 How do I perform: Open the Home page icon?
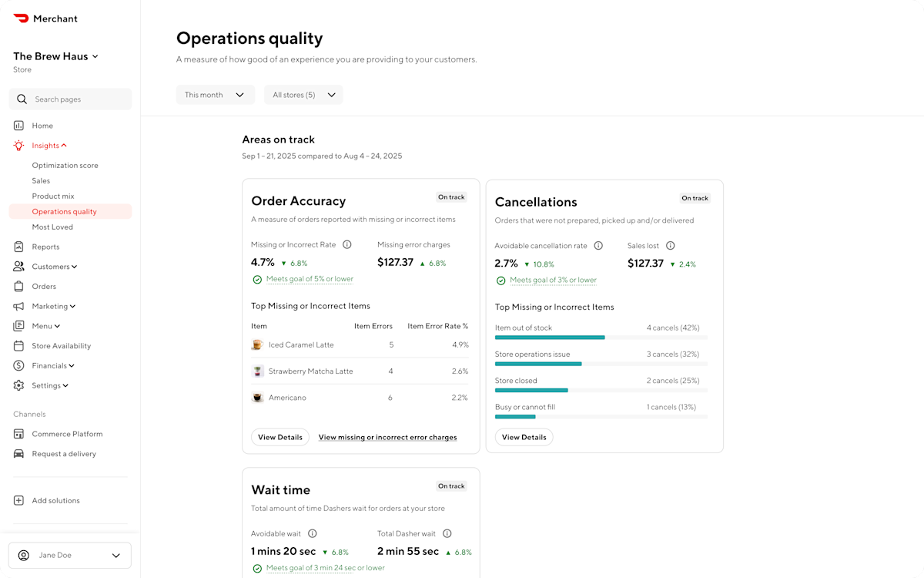18,125
